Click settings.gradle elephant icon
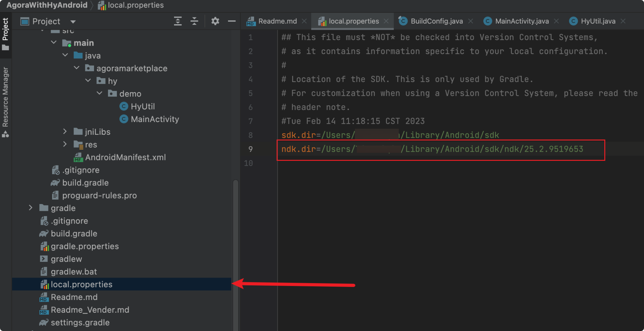This screenshot has width=644, height=331. coord(44,323)
